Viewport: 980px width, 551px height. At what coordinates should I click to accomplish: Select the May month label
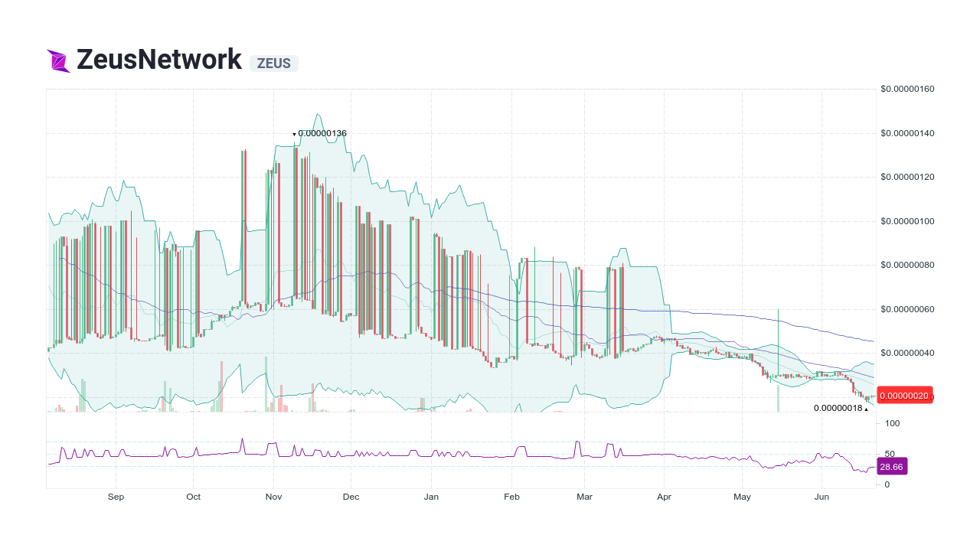tap(742, 497)
